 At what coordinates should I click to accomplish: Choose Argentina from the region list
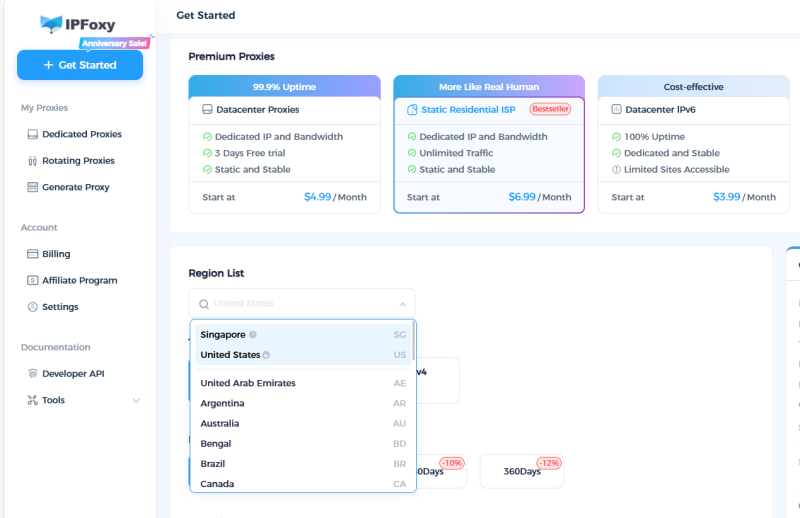tap(303, 403)
